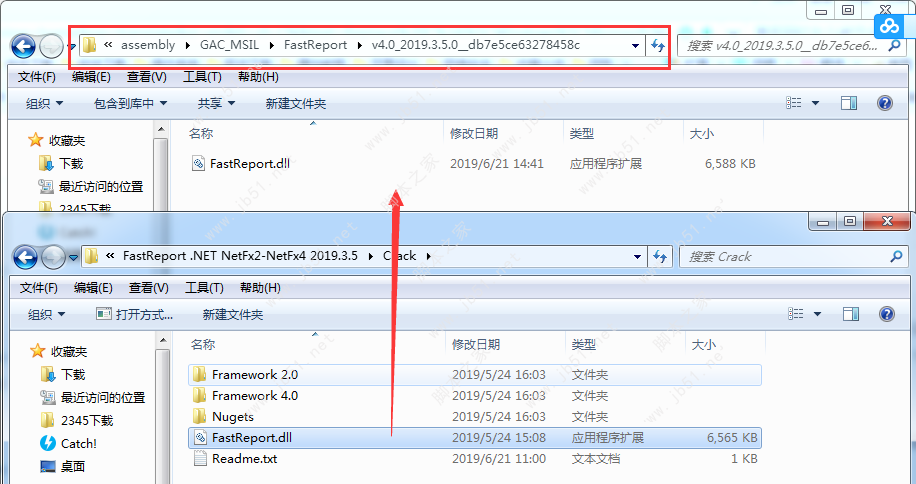Change view layout icon in top window
This screenshot has height=484, width=916.
(794, 103)
